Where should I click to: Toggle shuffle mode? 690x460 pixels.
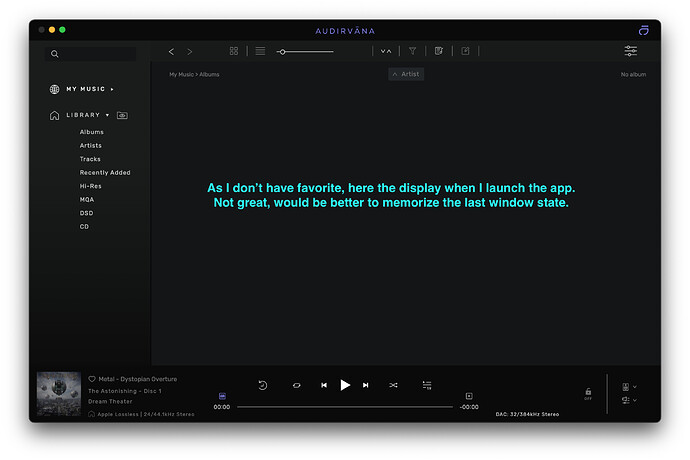click(x=393, y=385)
